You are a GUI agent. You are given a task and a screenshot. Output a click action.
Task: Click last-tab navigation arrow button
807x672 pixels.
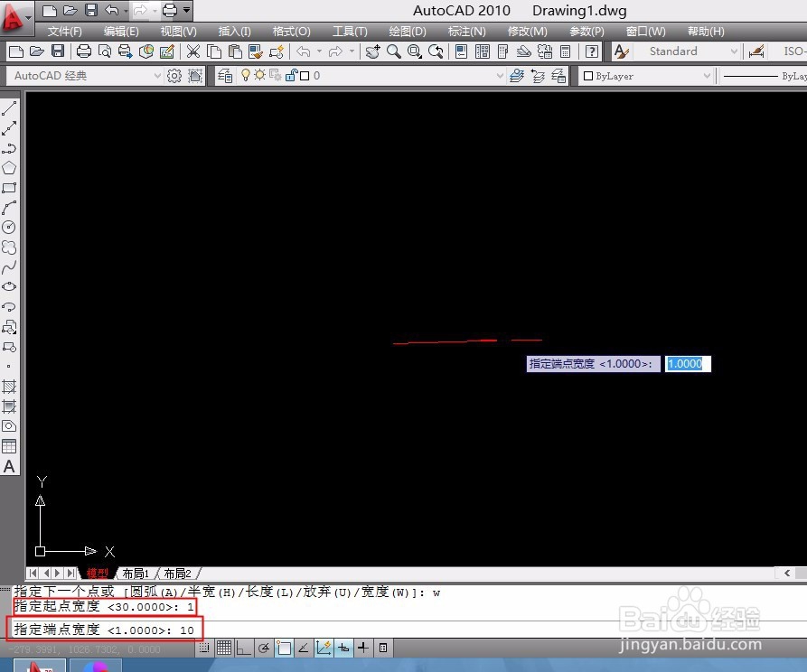(x=70, y=574)
